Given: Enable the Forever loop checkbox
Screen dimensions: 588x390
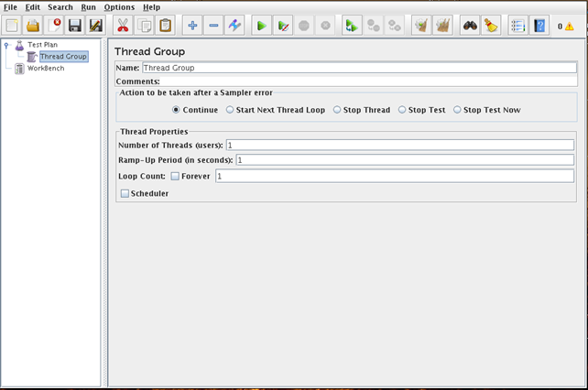Looking at the screenshot, I should 175,176.
